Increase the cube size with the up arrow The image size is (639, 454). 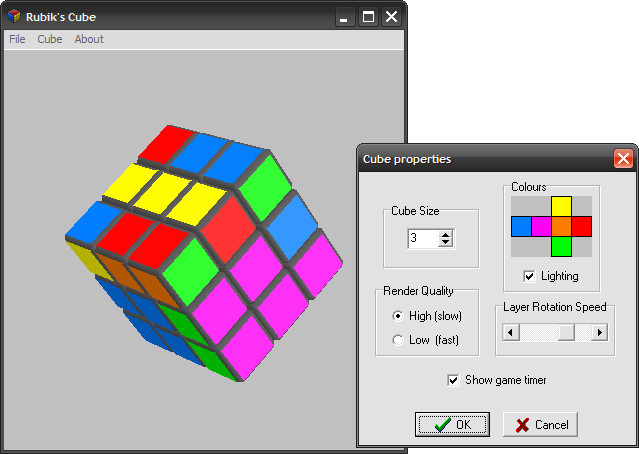[x=445, y=235]
